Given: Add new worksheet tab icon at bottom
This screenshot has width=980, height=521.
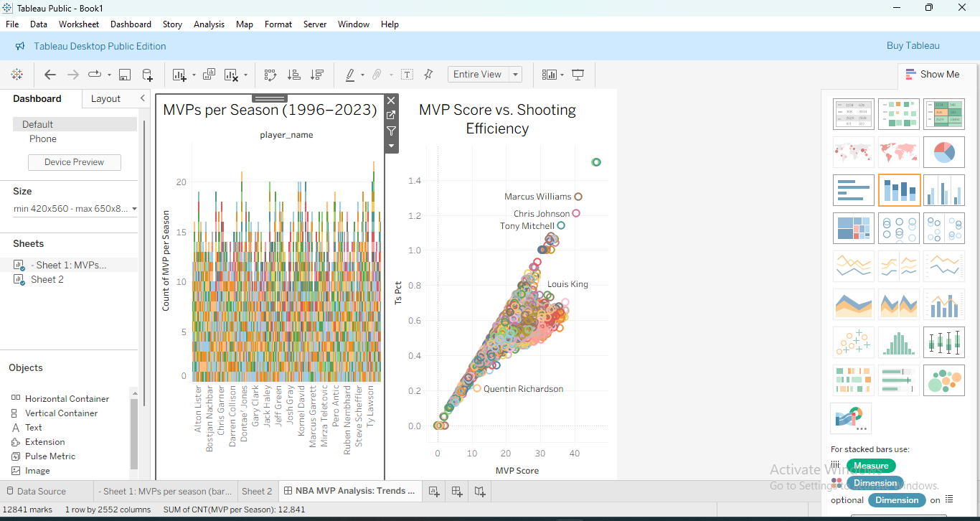Looking at the screenshot, I should click(434, 492).
